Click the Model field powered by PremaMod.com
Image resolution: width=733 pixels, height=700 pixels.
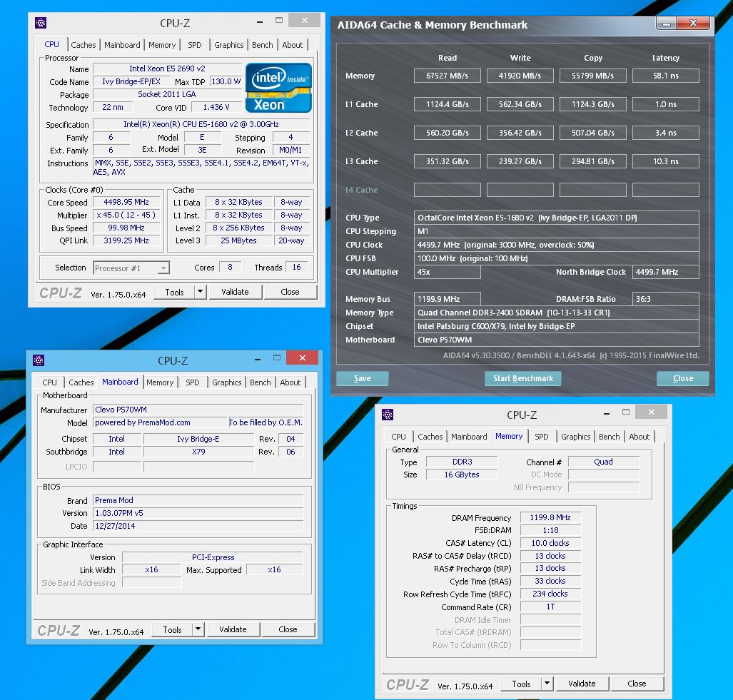coord(160,422)
